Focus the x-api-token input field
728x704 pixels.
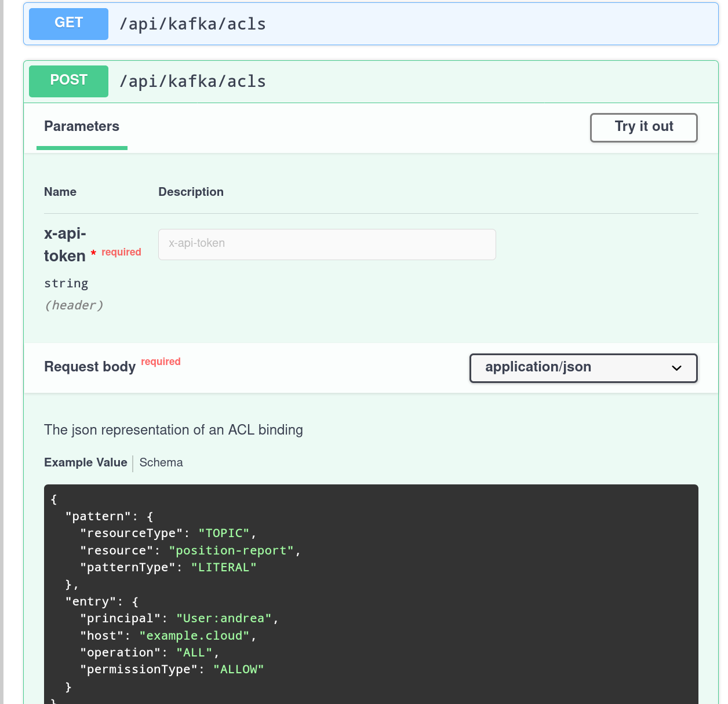pos(327,244)
